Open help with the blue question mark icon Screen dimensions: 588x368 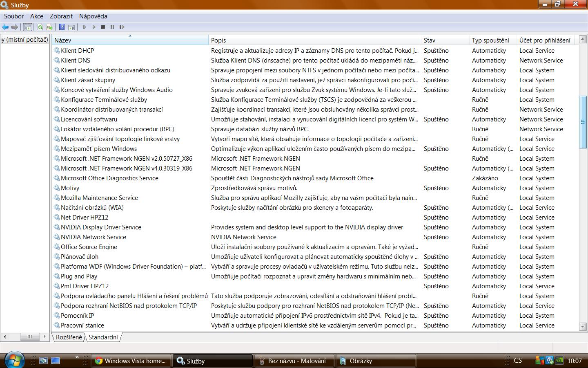click(x=62, y=27)
